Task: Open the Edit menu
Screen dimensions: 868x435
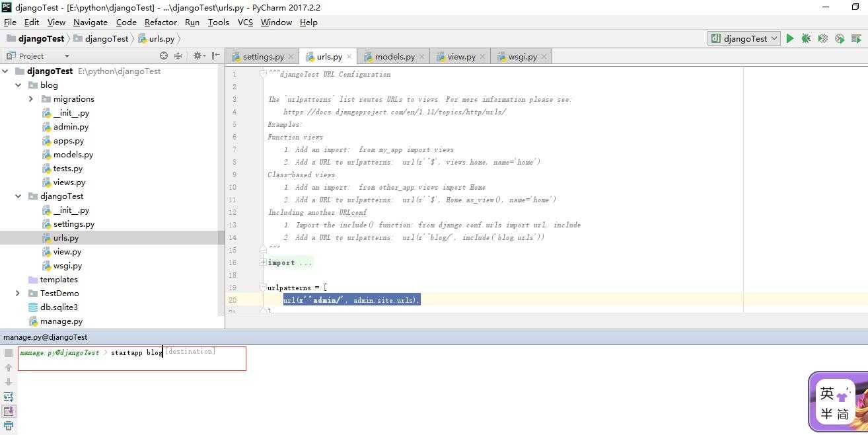Action: pyautogui.click(x=32, y=22)
